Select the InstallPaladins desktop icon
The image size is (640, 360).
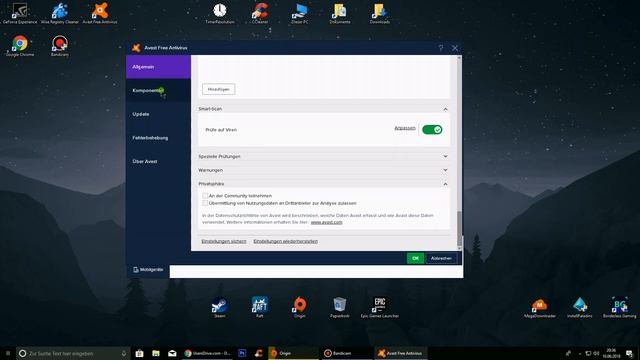(x=580, y=307)
